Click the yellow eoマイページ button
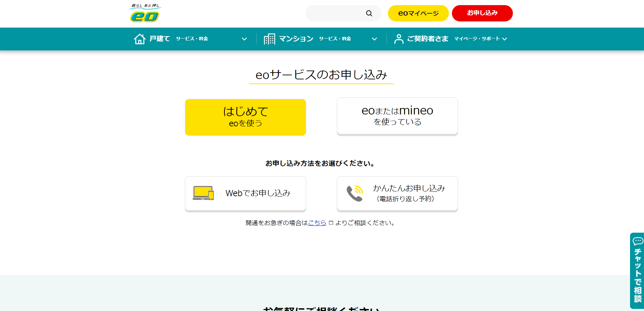 coord(418,13)
